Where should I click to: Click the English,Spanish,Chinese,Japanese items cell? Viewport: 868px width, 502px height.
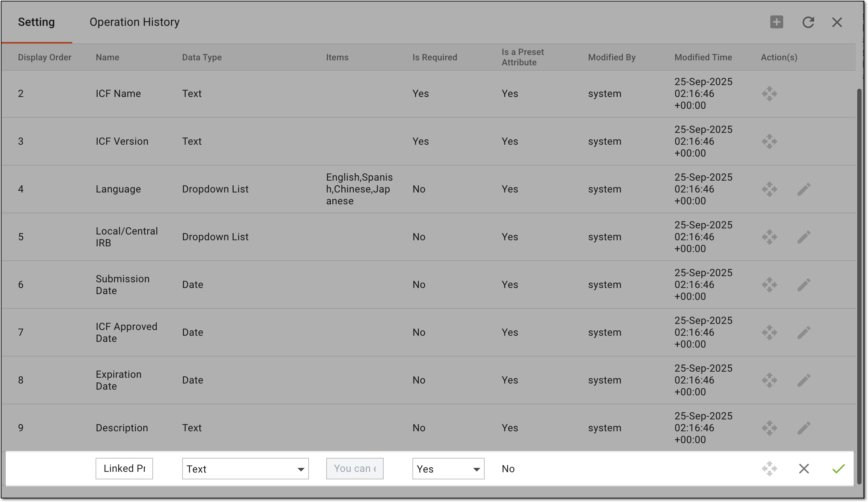click(359, 189)
